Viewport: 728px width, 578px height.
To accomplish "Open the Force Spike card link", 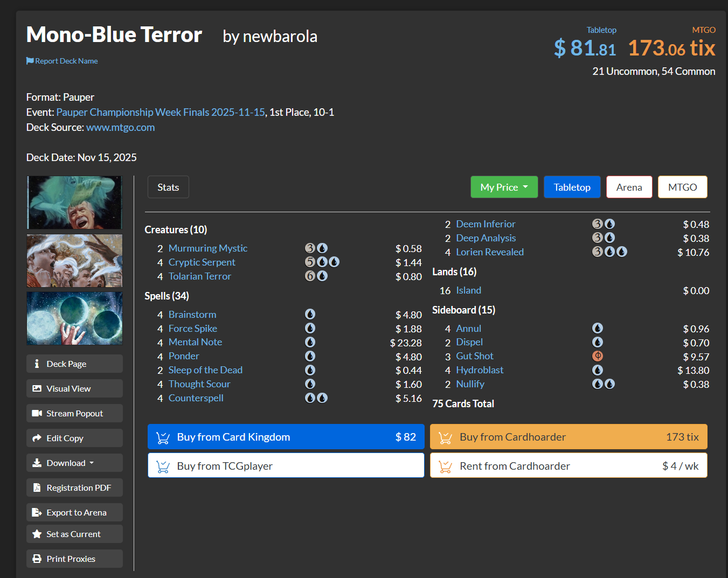I will (x=193, y=328).
